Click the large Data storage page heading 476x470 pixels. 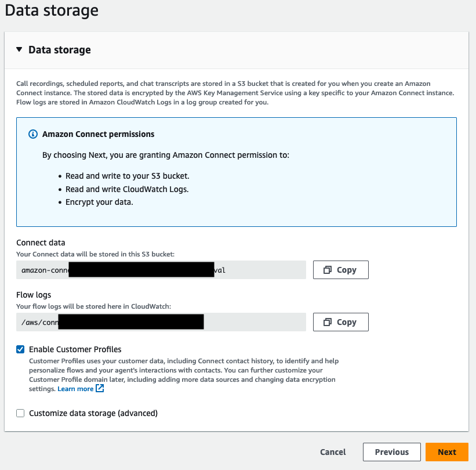tap(52, 10)
